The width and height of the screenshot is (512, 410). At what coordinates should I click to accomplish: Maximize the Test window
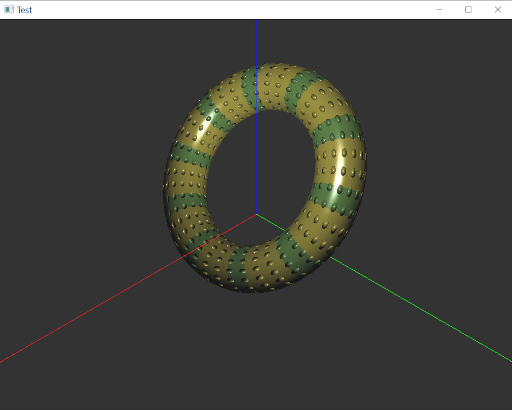click(x=468, y=10)
